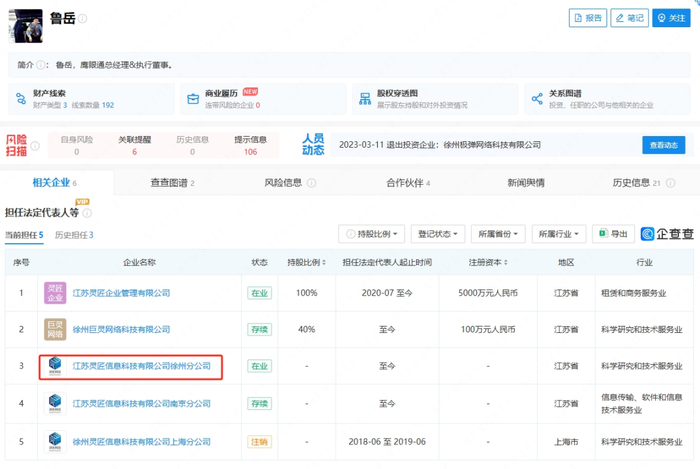Select 提示信息 count 106

point(250,152)
